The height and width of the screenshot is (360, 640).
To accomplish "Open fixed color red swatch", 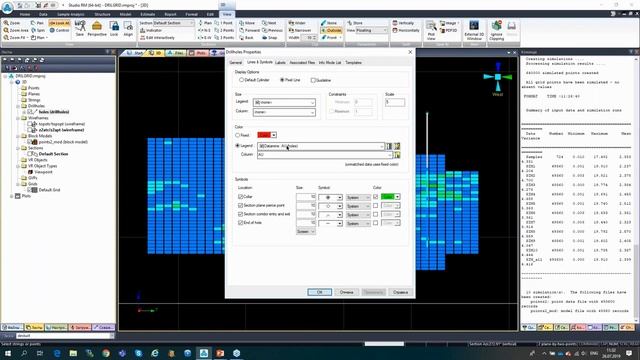I will coord(267,135).
